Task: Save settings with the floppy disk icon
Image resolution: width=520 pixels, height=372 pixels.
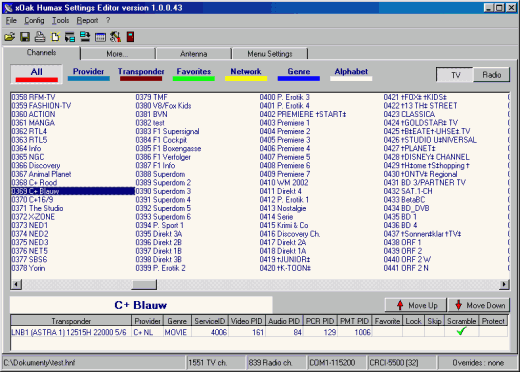Action: pyautogui.click(x=25, y=37)
